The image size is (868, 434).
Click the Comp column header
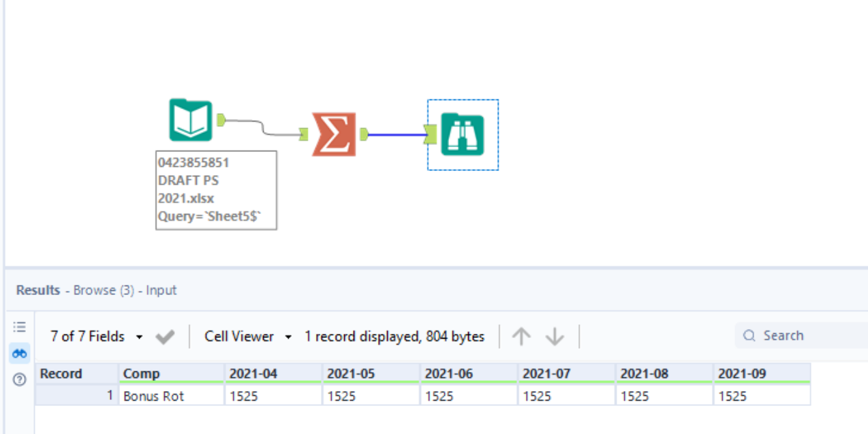[172, 373]
